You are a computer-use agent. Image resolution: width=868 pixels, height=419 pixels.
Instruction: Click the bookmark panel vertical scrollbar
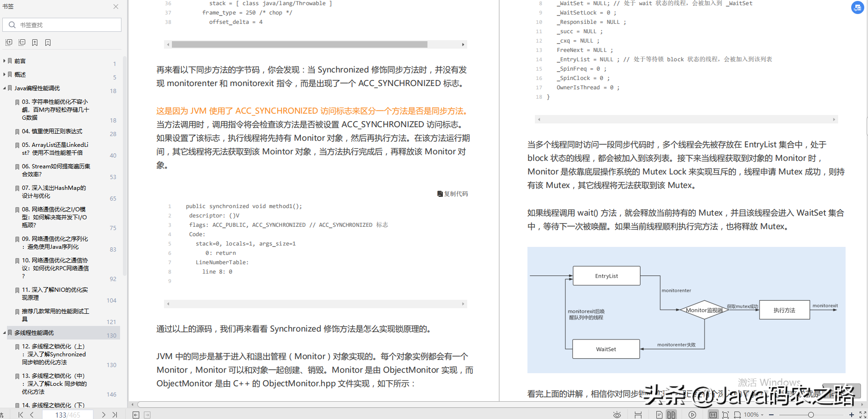[x=125, y=166]
